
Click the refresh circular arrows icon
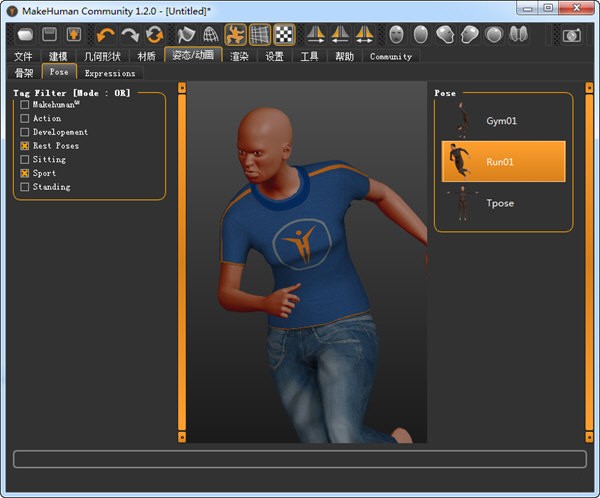click(154, 35)
